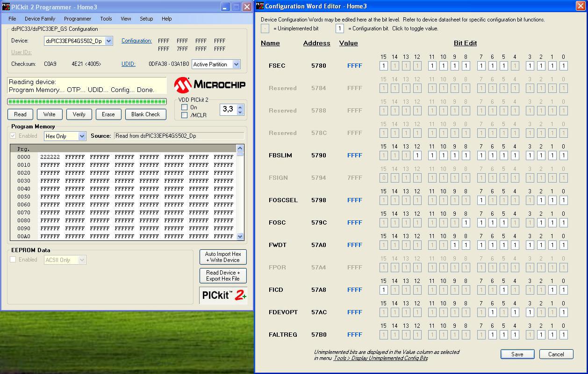
Task: Toggle FBSLIM bit 0
Action: pos(564,155)
